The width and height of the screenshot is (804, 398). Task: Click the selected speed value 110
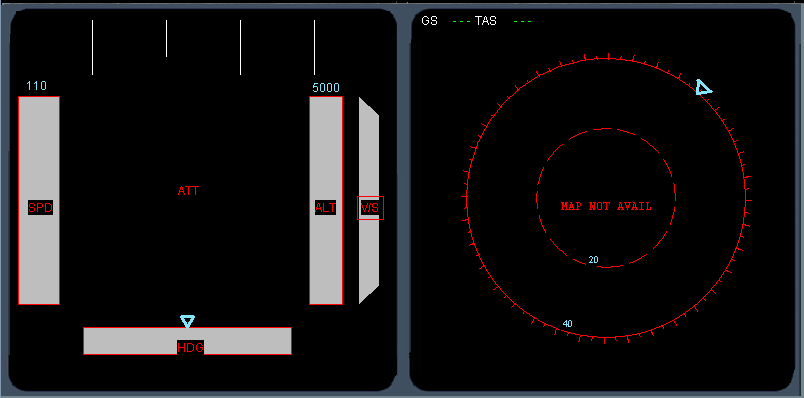36,86
